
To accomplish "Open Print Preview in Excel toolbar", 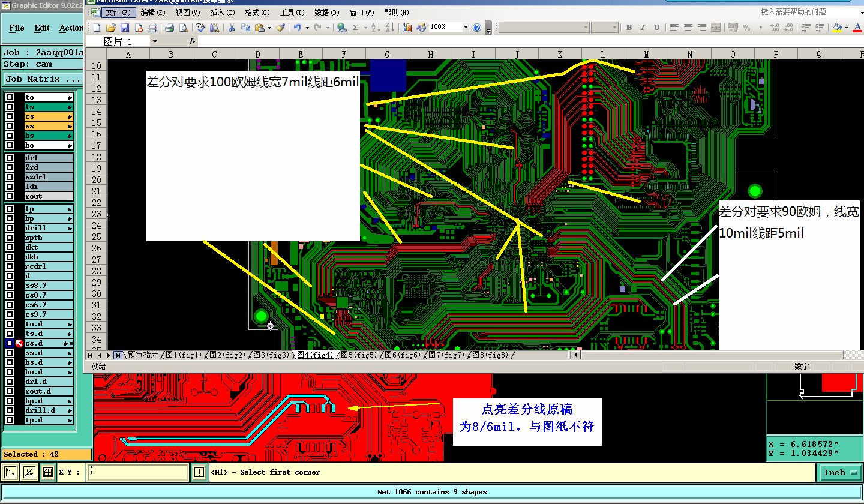I will point(183,28).
